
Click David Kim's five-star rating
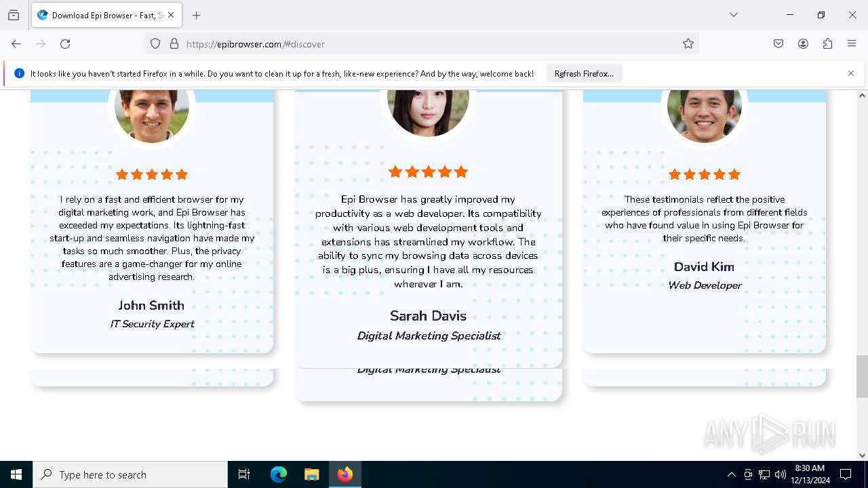click(x=705, y=174)
